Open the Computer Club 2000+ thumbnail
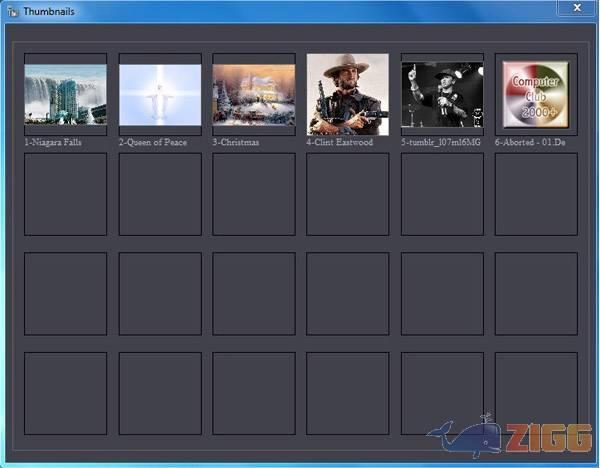The height and width of the screenshot is (468, 600). (x=536, y=94)
